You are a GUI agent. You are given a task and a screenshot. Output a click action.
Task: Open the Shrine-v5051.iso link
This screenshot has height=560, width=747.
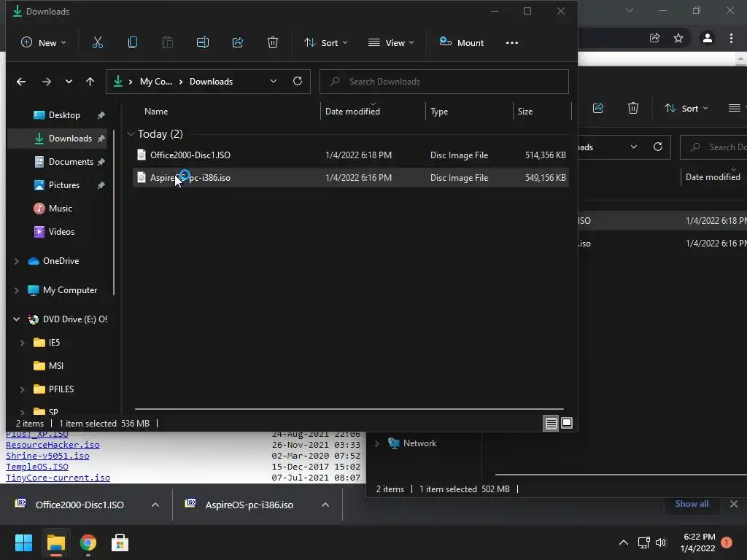point(47,456)
